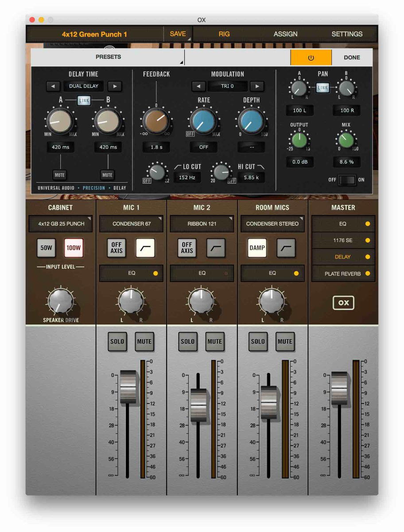This screenshot has height=532, width=404.
Task: Open the Mic 2 EQ
Action: [202, 273]
